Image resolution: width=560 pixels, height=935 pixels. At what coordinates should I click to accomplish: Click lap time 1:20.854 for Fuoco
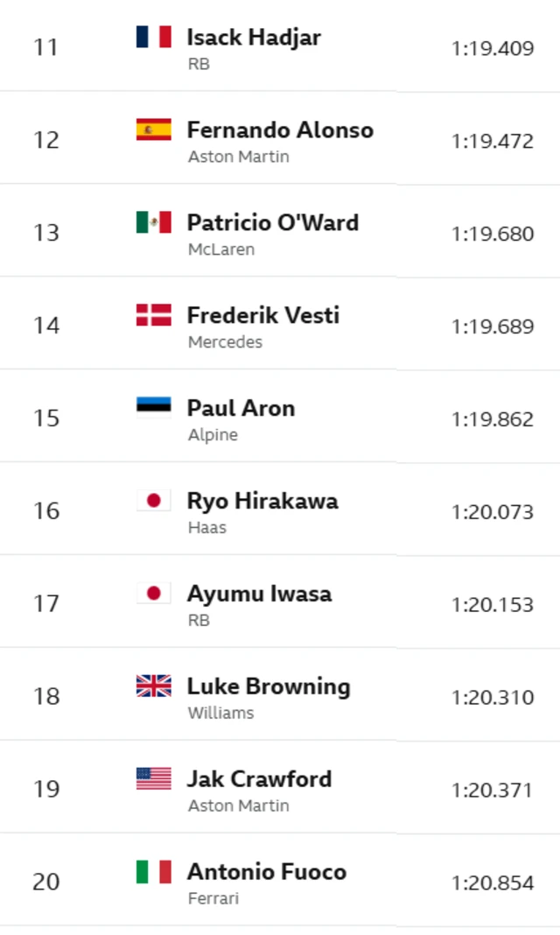click(x=493, y=883)
